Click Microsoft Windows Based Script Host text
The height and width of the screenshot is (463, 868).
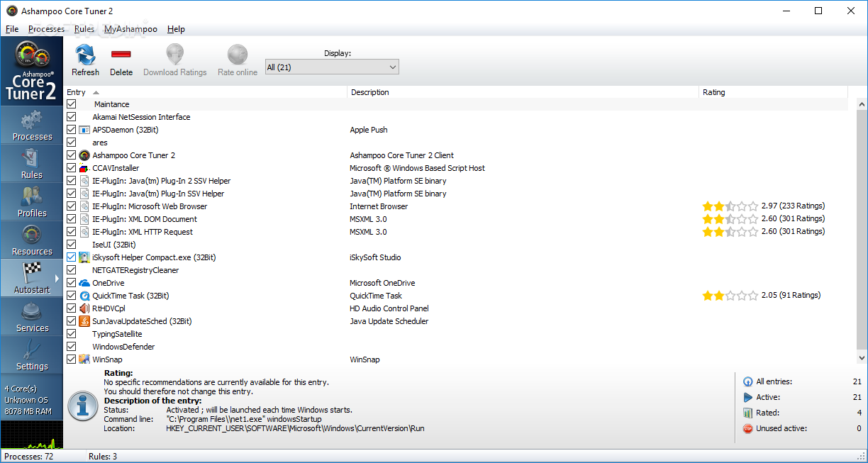point(417,168)
